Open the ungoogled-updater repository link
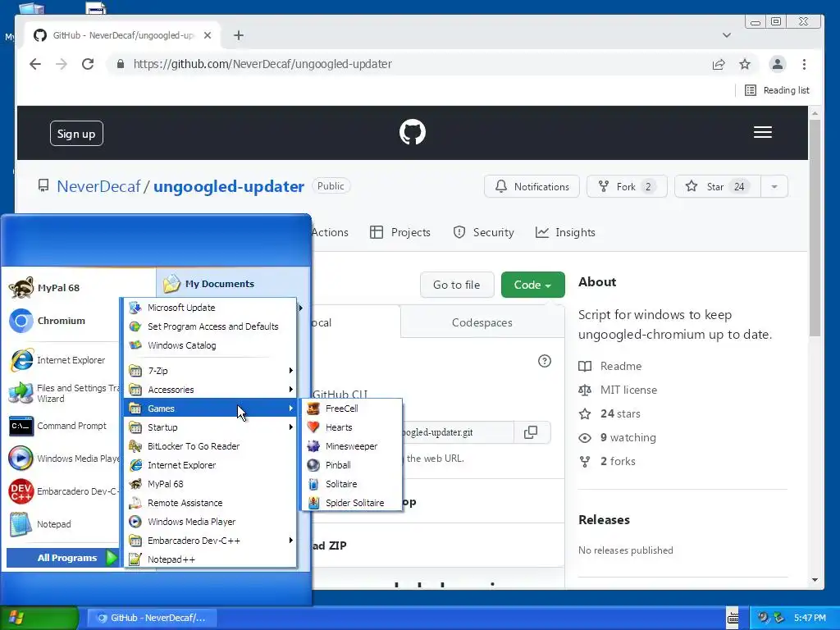Image resolution: width=840 pixels, height=630 pixels. coord(229,186)
